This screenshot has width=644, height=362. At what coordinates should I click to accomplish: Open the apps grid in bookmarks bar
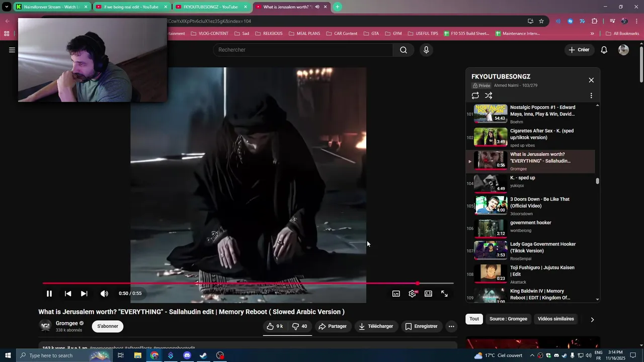(7, 34)
